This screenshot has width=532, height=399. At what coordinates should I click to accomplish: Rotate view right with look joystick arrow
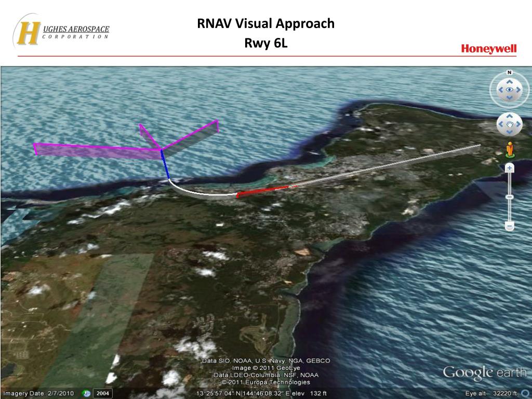click(x=518, y=90)
